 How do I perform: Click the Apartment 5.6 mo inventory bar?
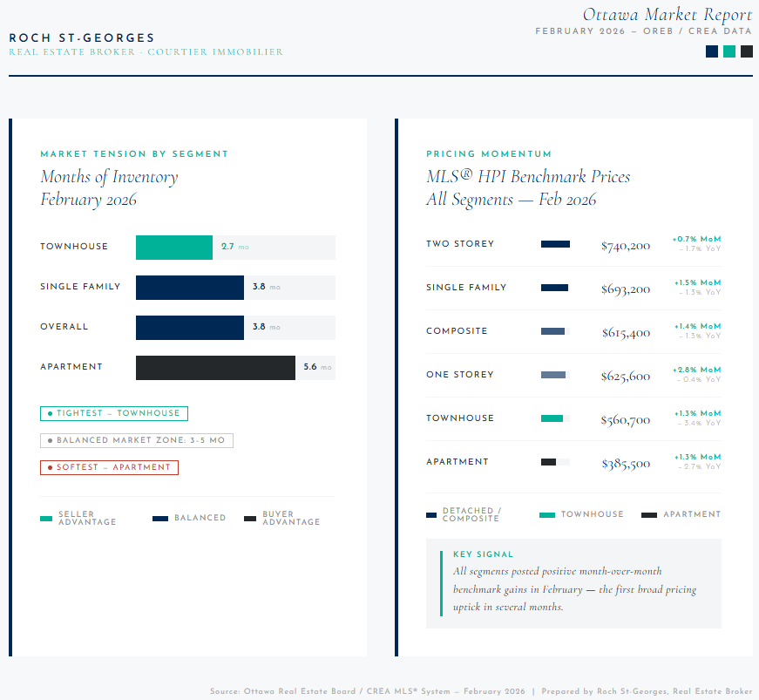(x=215, y=368)
